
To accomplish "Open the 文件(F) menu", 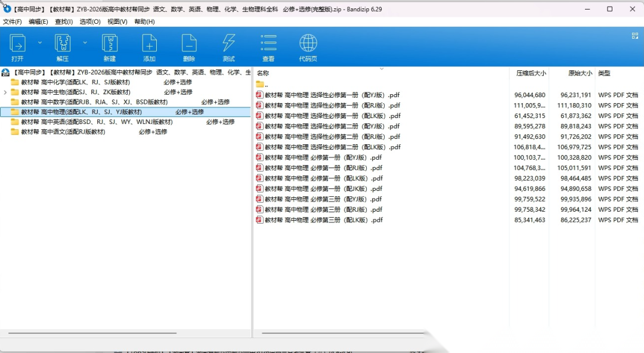I will 13,21.
